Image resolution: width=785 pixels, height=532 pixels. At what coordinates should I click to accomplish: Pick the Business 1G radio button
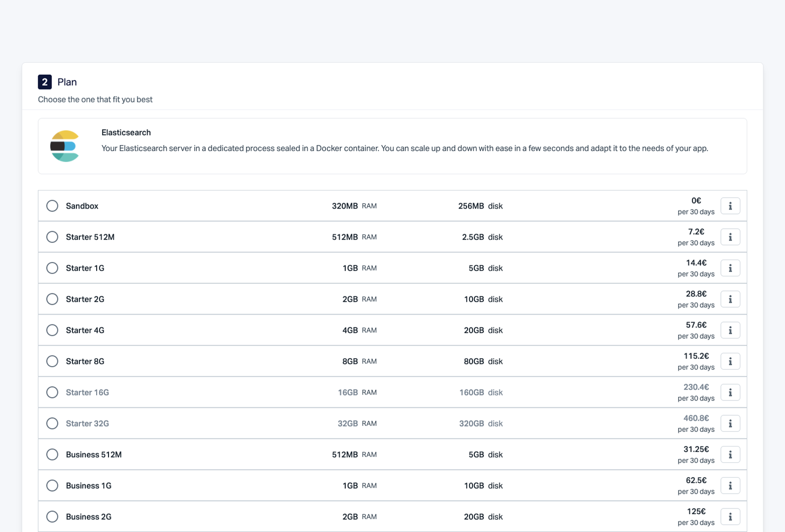(52, 486)
